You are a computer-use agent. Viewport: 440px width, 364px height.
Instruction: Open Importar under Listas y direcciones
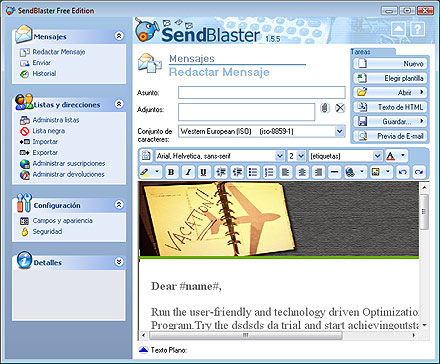click(45, 142)
